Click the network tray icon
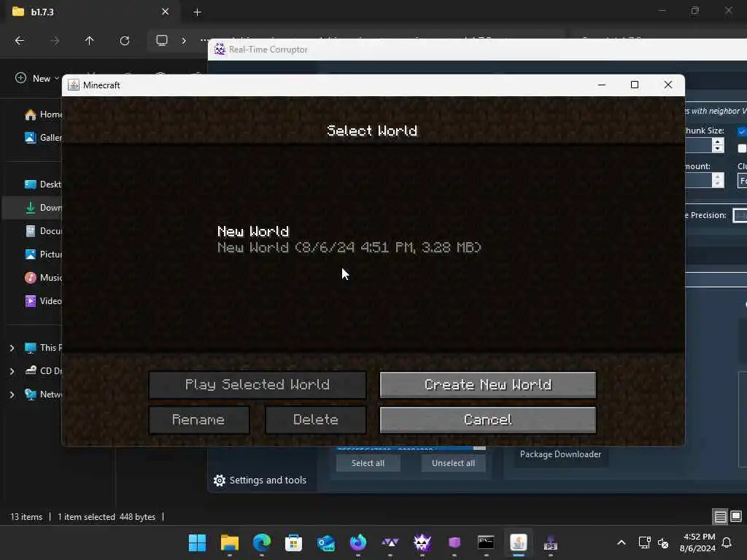747x560 pixels. pos(644,542)
